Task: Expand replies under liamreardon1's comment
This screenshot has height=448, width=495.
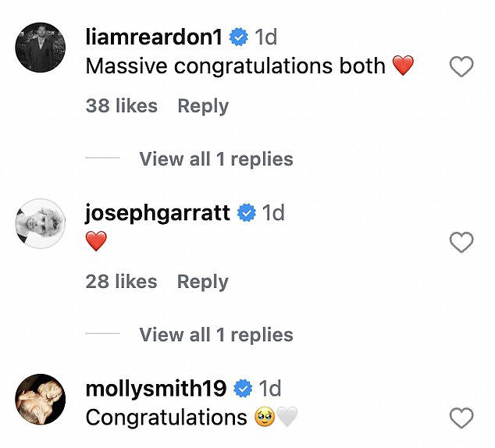Action: click(x=216, y=159)
